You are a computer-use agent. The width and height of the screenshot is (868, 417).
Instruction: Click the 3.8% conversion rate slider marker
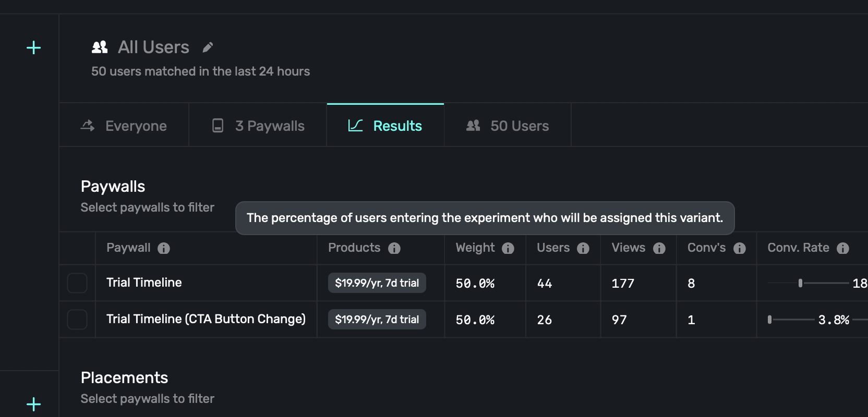tap(769, 320)
